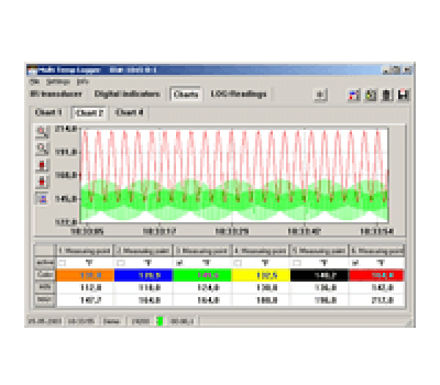The image size is (440, 385).
Task: Click the zoom-in magnifier icon beside chart
Action: click(x=42, y=132)
